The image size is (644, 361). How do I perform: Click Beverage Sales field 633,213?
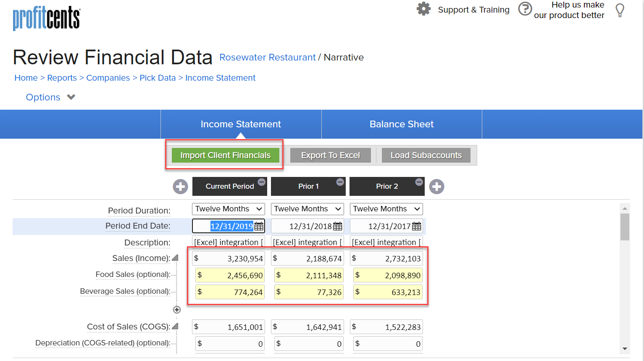[x=388, y=292]
